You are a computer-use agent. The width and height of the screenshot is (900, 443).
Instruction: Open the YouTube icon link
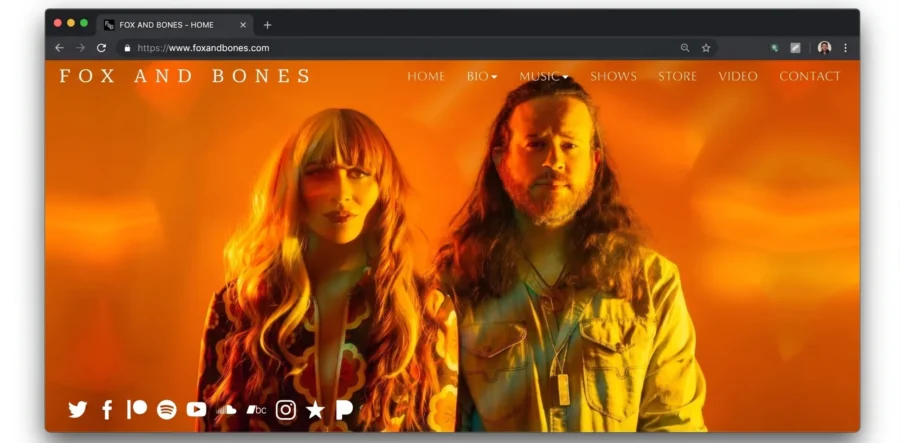196,410
